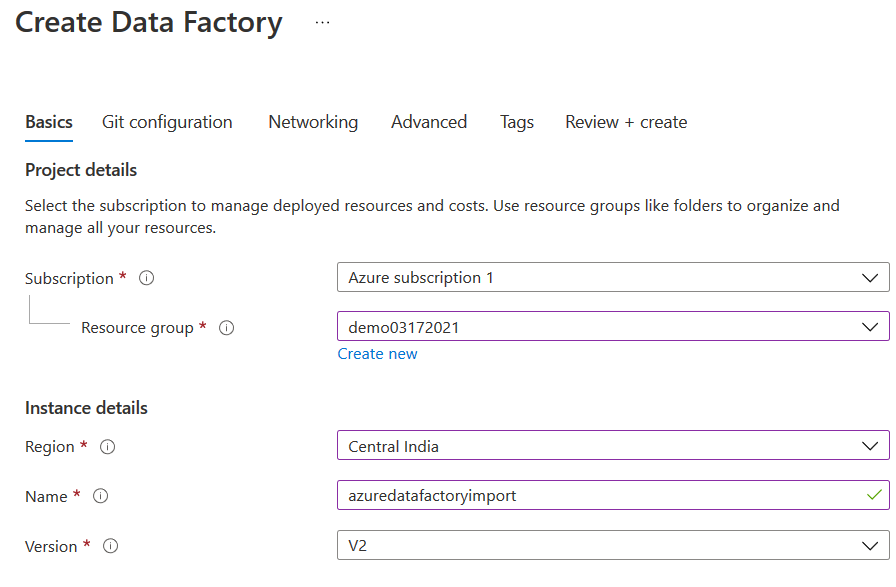
Task: Select the Basics tab
Action: 49,122
